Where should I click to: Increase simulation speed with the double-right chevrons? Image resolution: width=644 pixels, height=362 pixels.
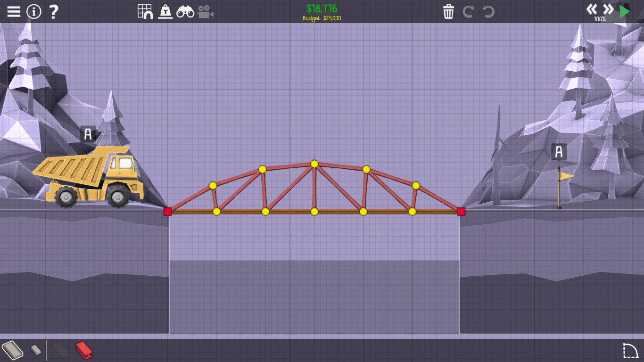608,9
